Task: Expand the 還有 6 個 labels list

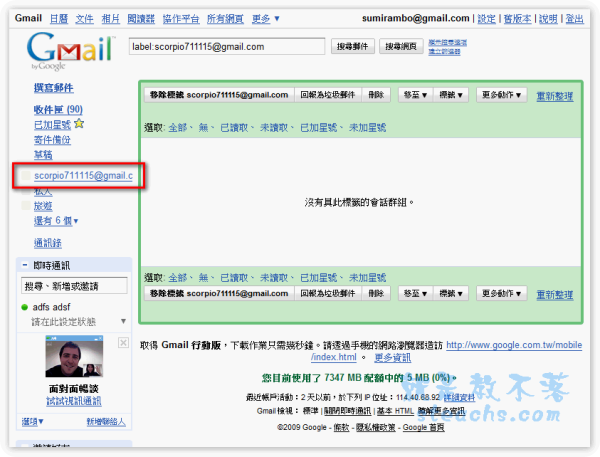Action: (56, 221)
